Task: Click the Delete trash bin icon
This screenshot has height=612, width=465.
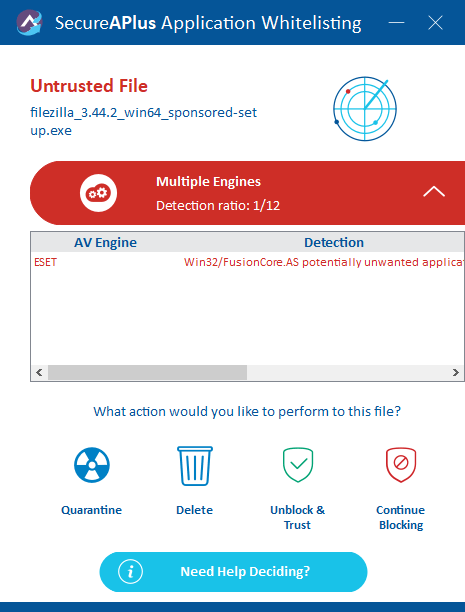Action: click(x=195, y=466)
